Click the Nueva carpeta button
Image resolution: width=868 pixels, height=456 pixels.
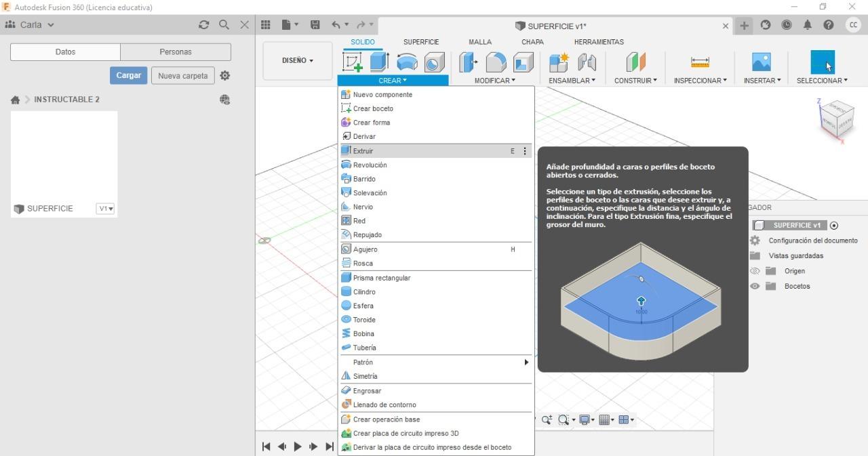coord(183,75)
